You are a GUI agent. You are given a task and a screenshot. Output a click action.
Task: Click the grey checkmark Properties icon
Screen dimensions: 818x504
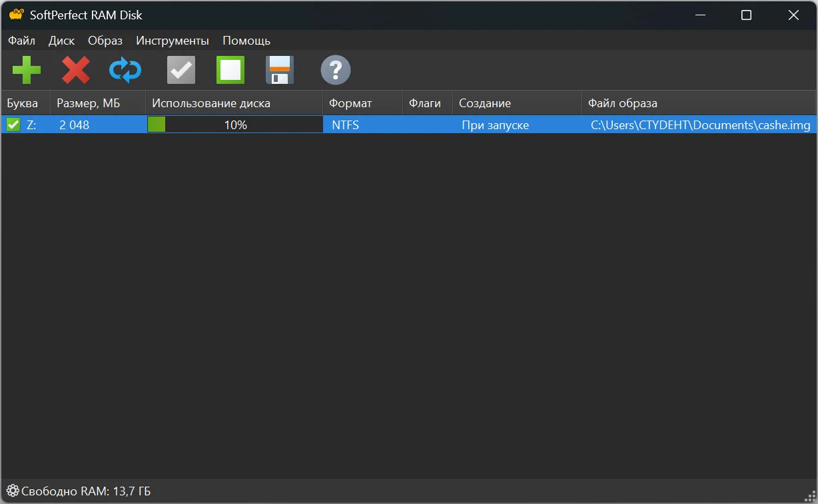pyautogui.click(x=181, y=70)
